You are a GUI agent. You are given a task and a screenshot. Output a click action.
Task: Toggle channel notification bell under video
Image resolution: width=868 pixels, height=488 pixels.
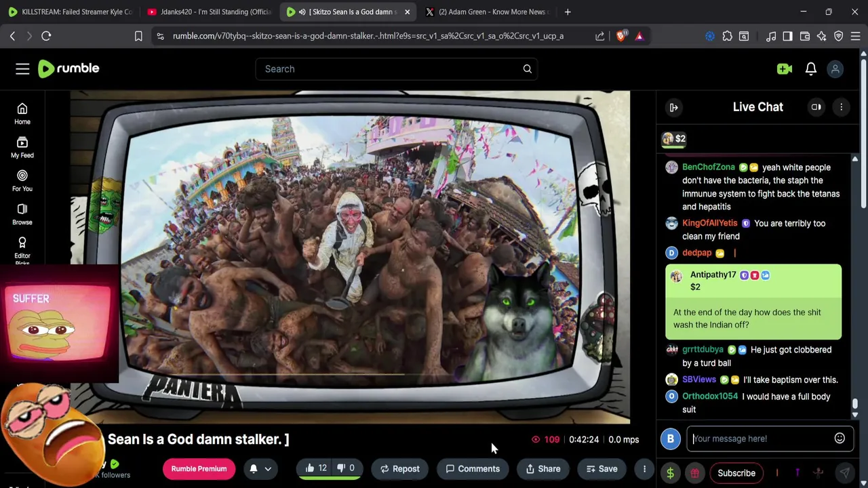pos(253,468)
